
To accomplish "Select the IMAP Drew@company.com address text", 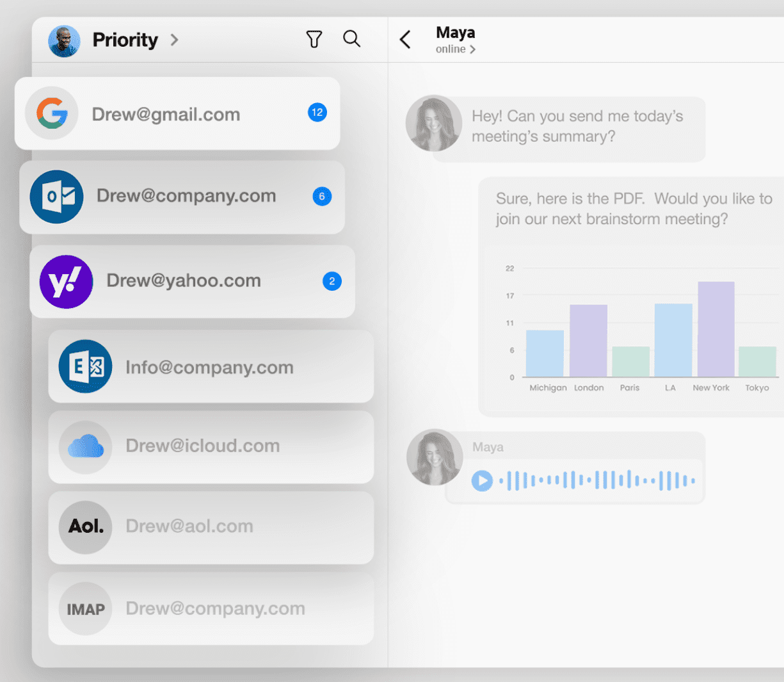I will [x=215, y=608].
